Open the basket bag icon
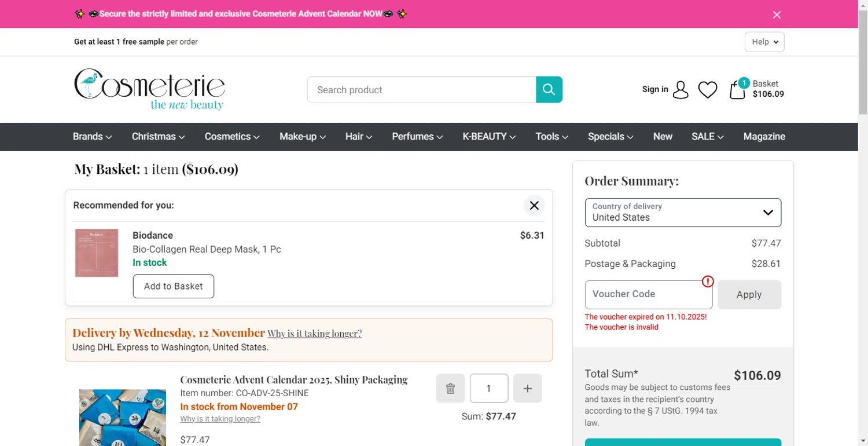 tap(737, 90)
